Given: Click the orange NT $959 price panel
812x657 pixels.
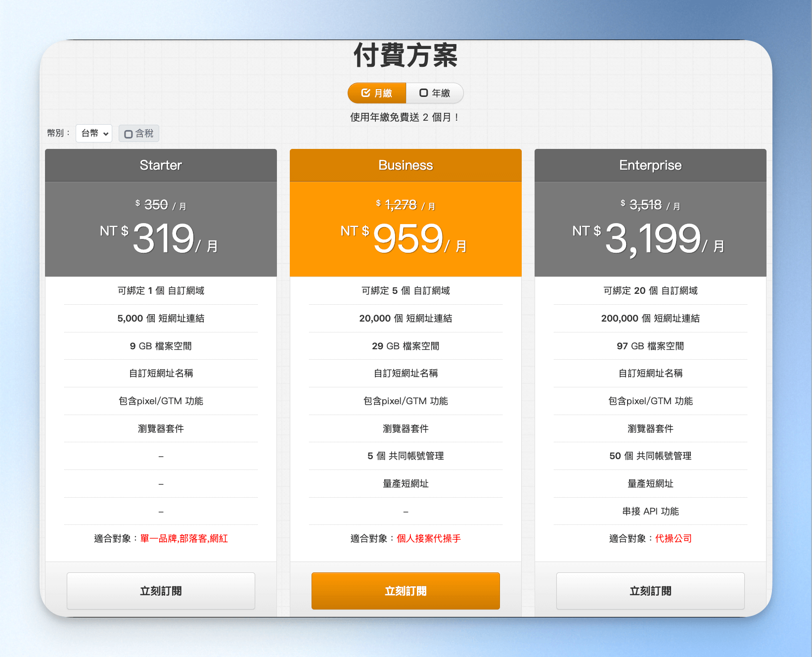Looking at the screenshot, I should click(x=406, y=229).
